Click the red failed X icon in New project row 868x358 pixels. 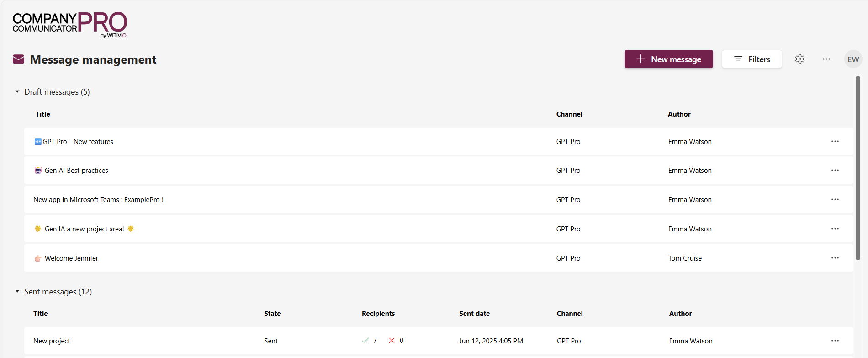click(392, 341)
